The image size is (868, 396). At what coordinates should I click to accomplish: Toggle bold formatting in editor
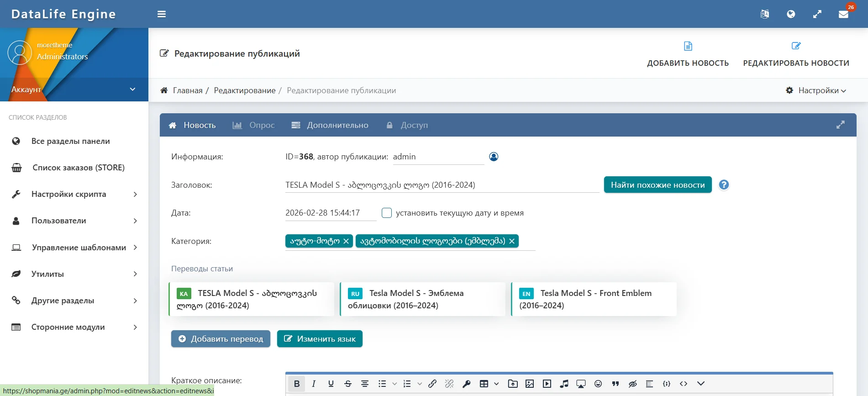[x=297, y=384]
